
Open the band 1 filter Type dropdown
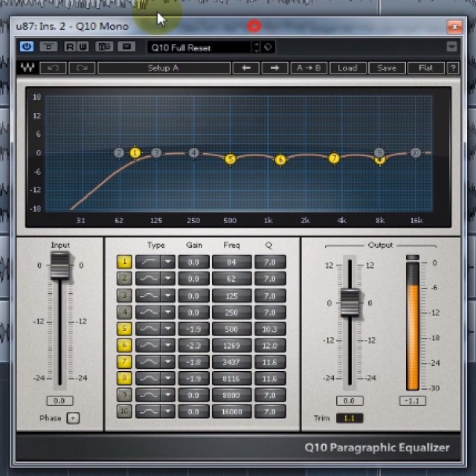169,262
